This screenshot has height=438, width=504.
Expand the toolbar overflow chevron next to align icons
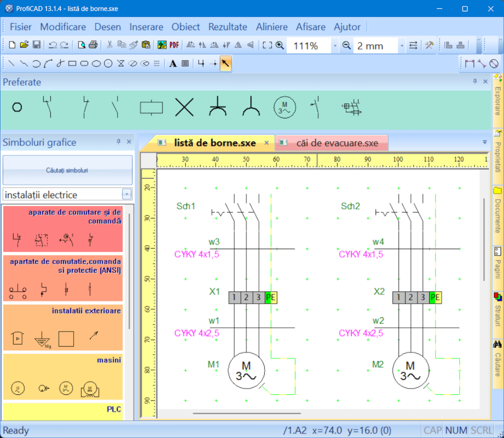479,45
